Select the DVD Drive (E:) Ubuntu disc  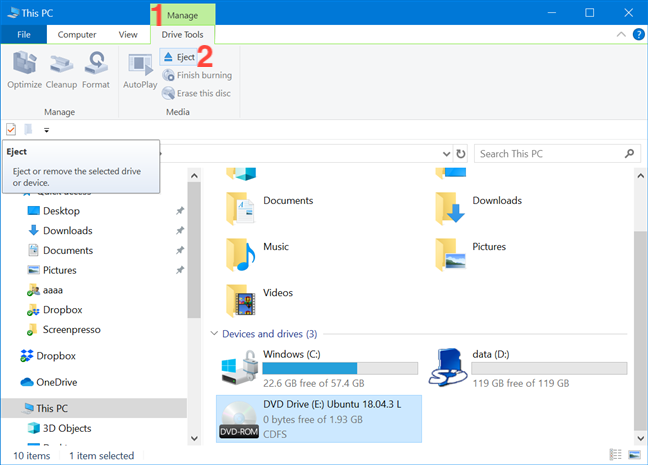[319, 419]
